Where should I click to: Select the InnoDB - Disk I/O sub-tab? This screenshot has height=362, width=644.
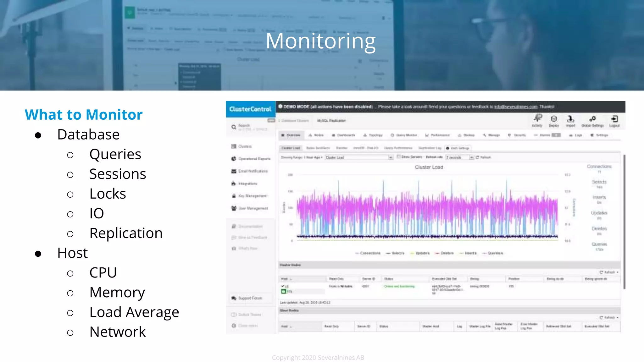pos(366,148)
